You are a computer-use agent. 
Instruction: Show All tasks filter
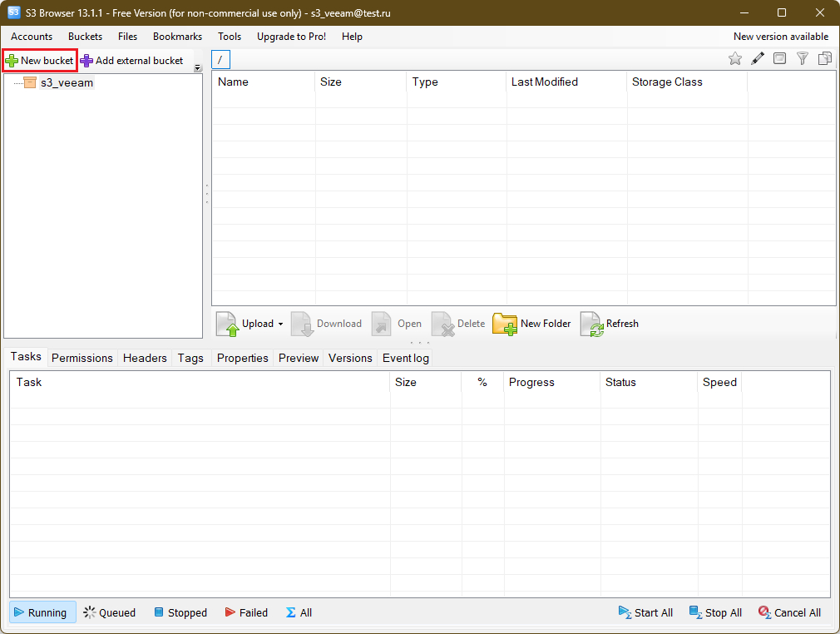[299, 612]
